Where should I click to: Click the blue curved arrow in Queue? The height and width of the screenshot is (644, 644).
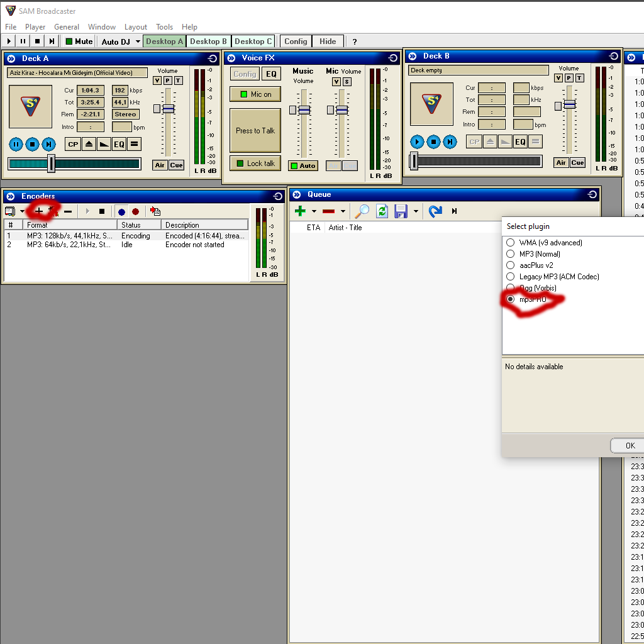click(x=435, y=211)
